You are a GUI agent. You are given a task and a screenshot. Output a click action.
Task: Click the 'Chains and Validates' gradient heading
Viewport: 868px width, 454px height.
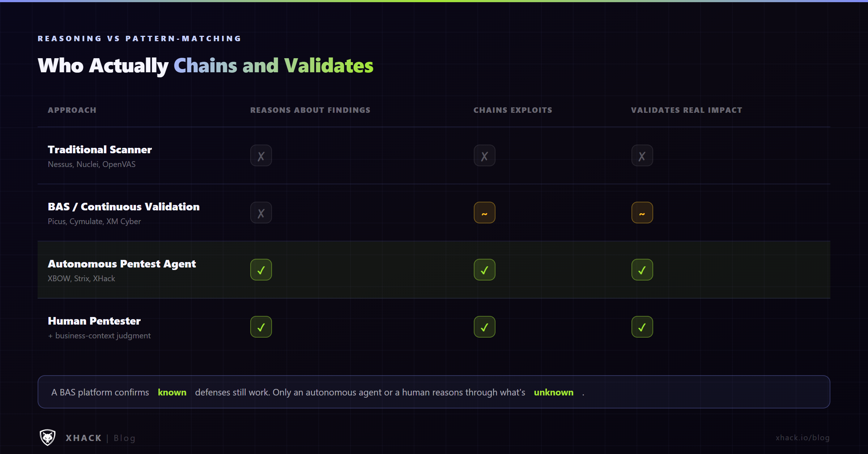coord(273,66)
